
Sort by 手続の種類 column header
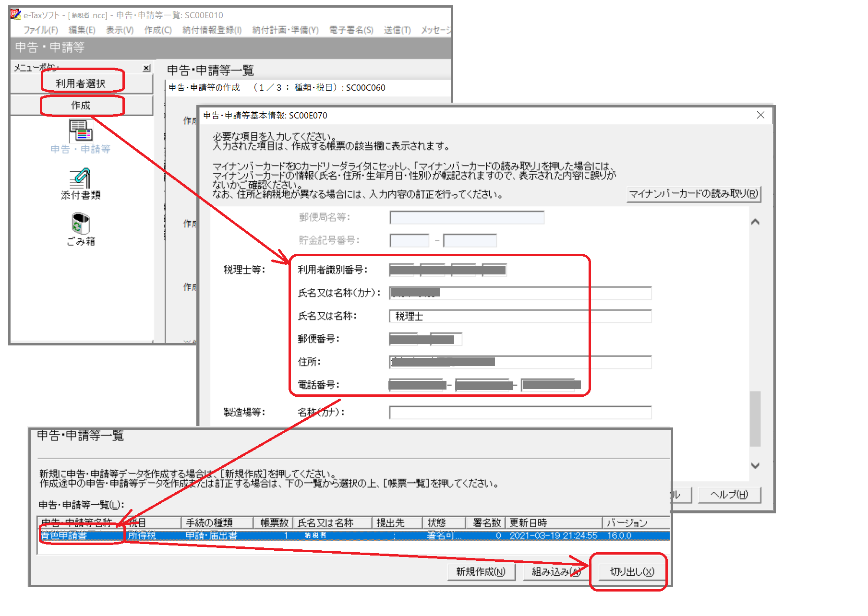tap(217, 522)
